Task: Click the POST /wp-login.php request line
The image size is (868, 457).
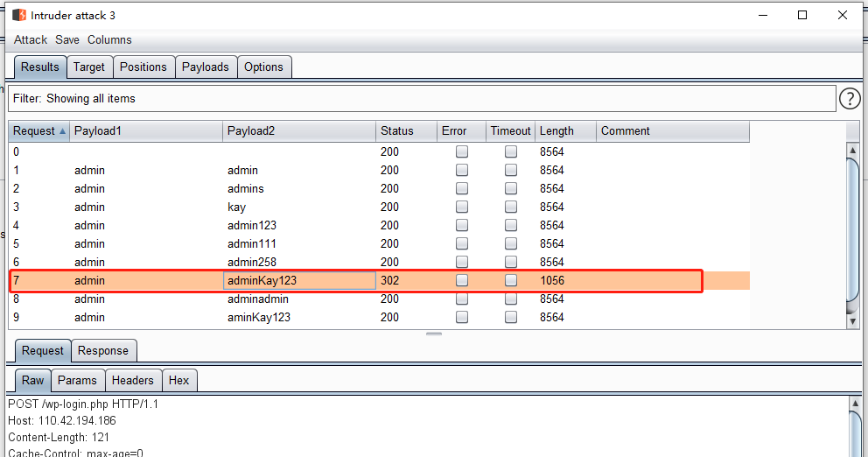Action: click(x=83, y=404)
